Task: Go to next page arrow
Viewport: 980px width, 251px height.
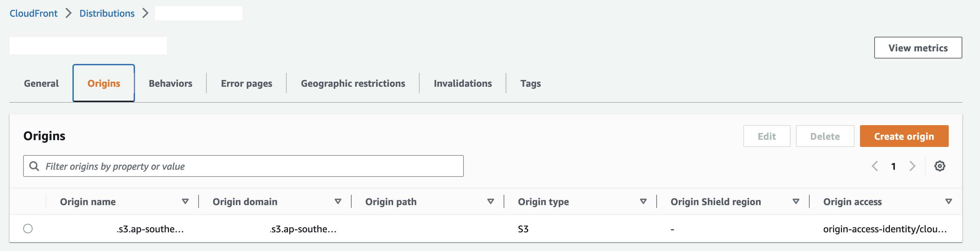Action: (912, 166)
